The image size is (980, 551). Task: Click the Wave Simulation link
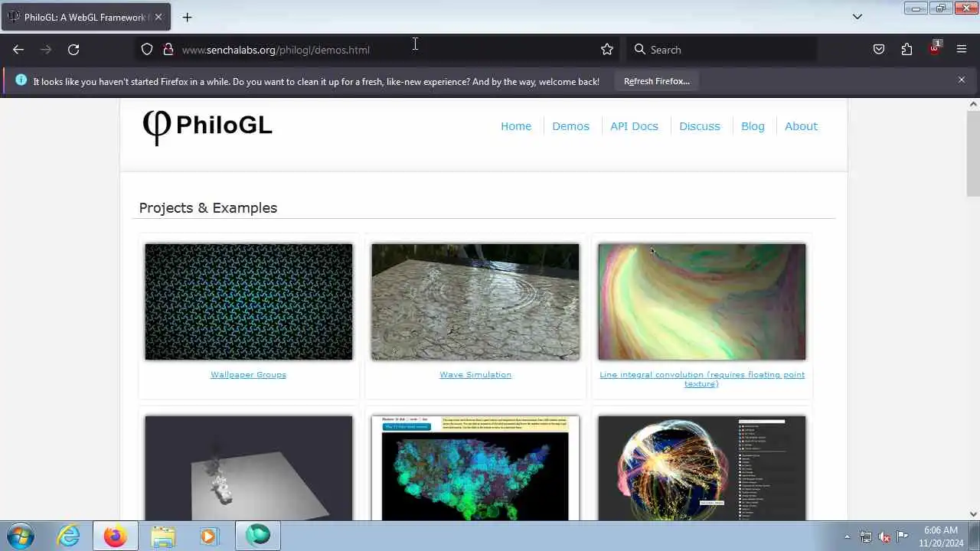[475, 375]
